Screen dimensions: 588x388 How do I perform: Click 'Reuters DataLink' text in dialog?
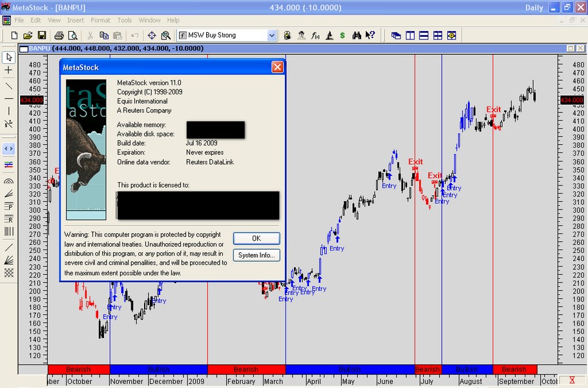(209, 162)
